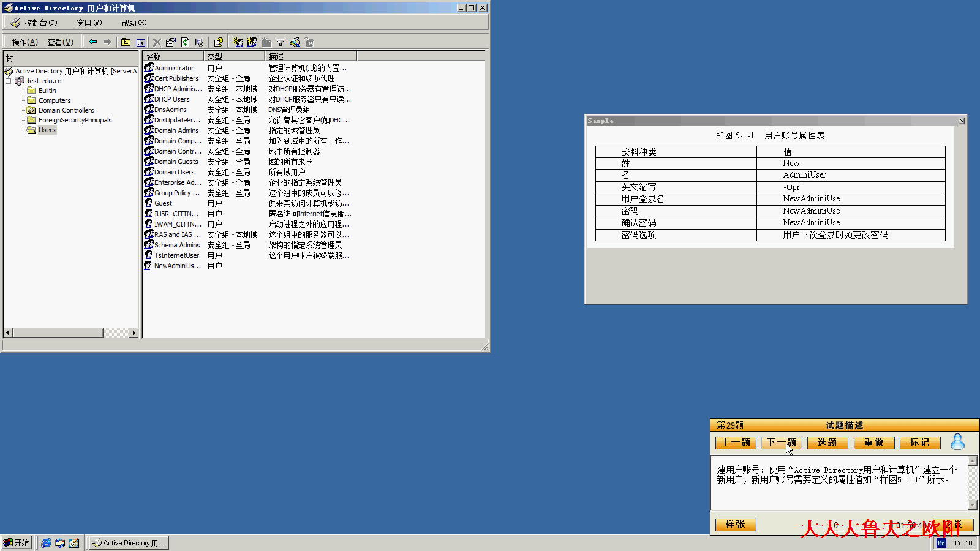Select the IUSR_CITTN user entry
The height and width of the screenshot is (551, 980).
tap(176, 214)
